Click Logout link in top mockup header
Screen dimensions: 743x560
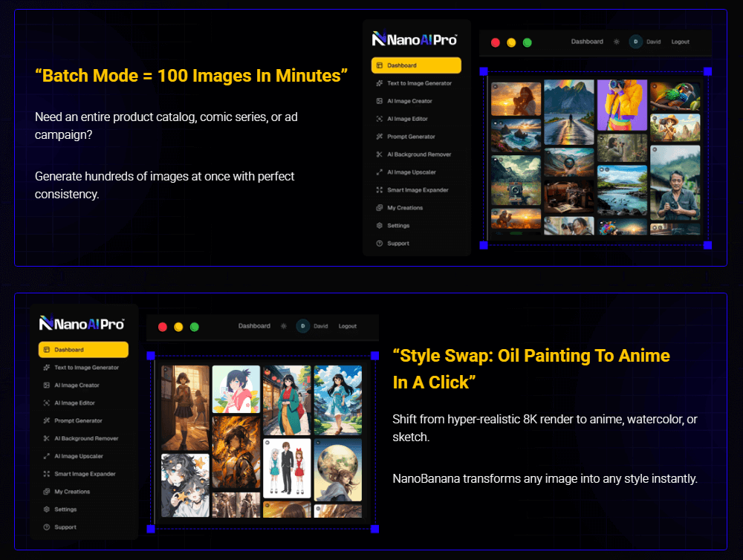680,42
